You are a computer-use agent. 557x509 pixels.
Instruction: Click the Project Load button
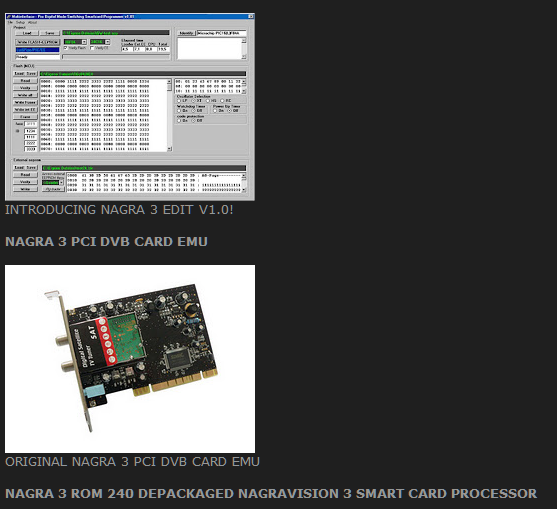[x=27, y=33]
